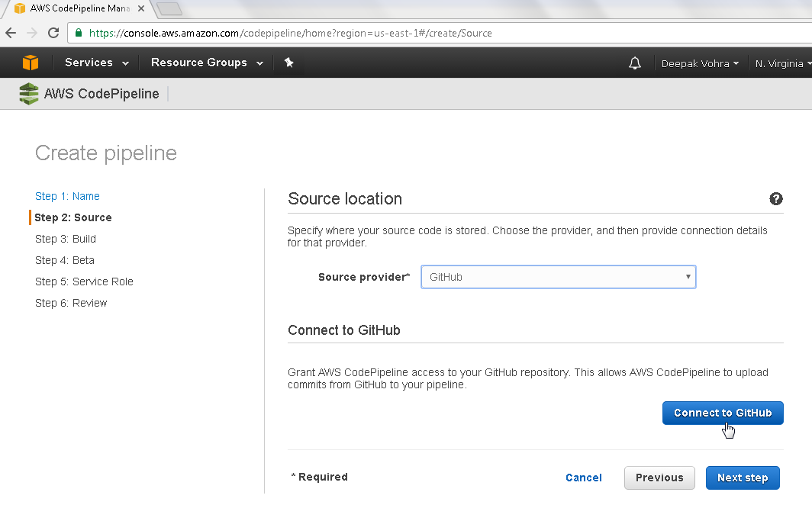Click the browser address bar URL
The image size is (812, 505).
291,33
